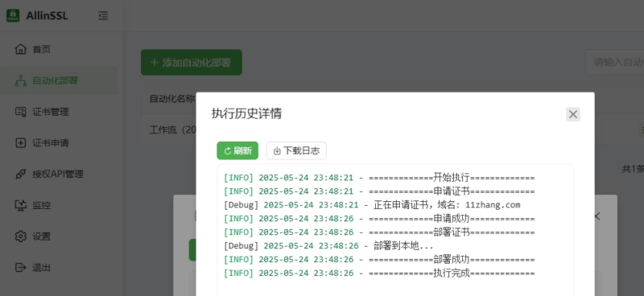
Task: Open 授权API管理 in the sidebar
Action: click(59, 174)
